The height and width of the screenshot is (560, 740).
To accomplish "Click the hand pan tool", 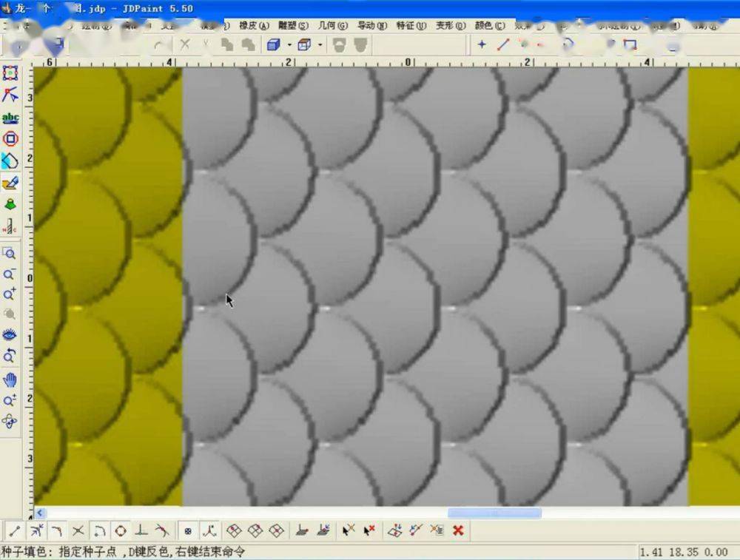I will [10, 379].
